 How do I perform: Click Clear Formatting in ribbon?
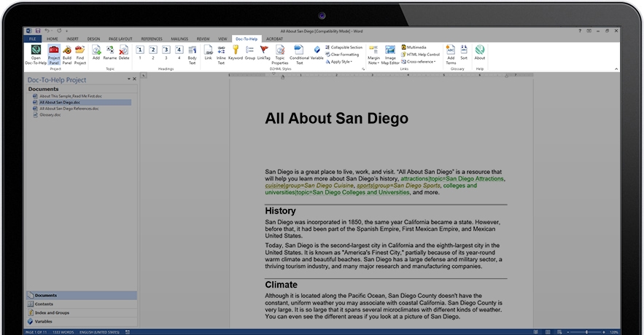342,54
